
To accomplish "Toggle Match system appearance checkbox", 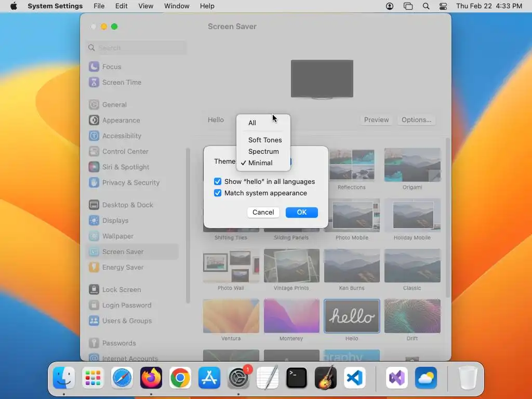I will pos(218,193).
